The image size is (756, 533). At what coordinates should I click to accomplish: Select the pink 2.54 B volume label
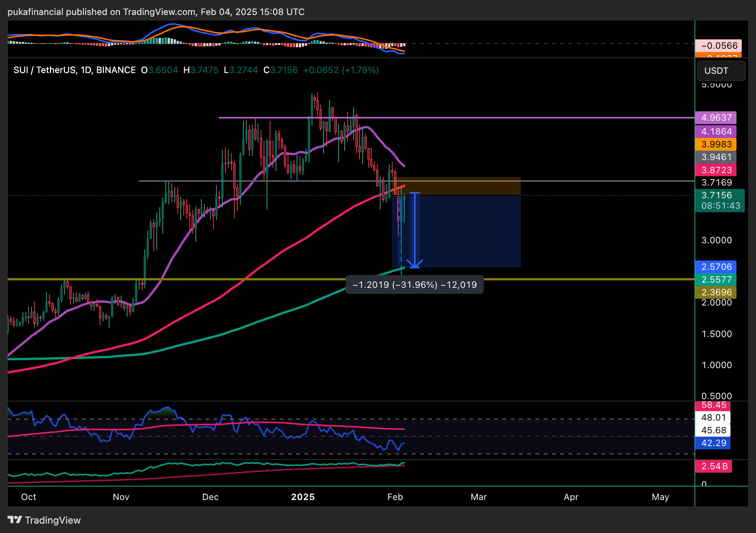point(713,466)
